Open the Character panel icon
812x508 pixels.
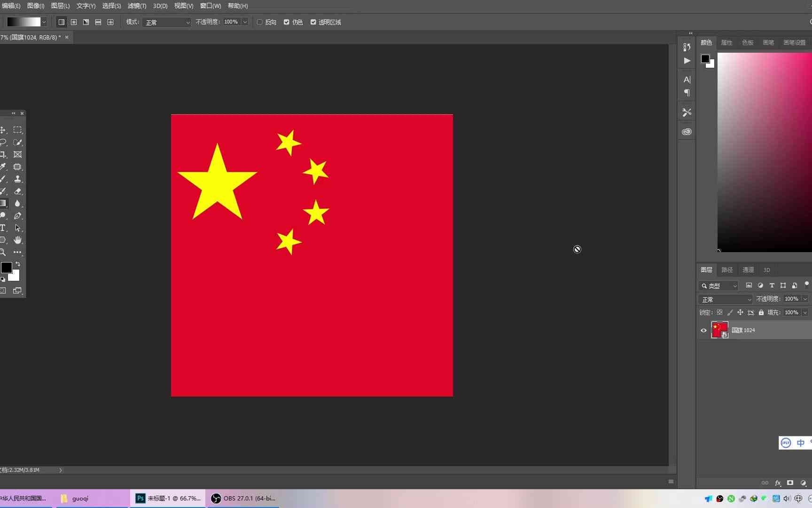point(687,79)
